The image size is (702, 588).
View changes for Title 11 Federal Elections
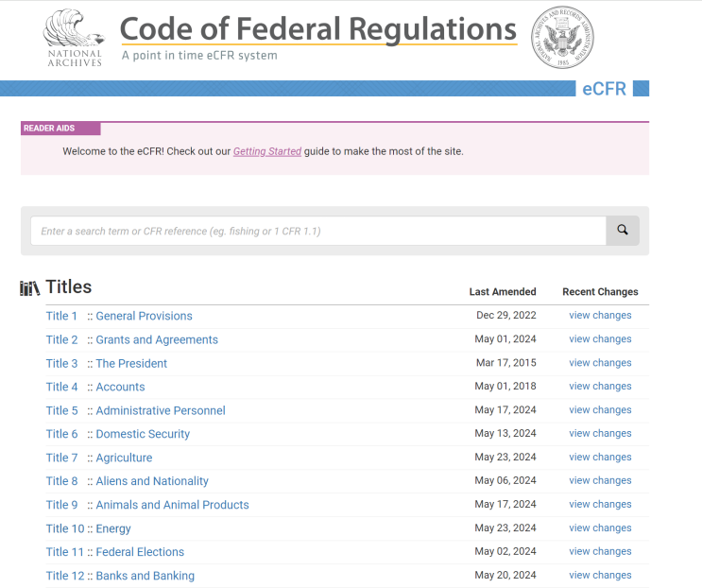click(600, 552)
